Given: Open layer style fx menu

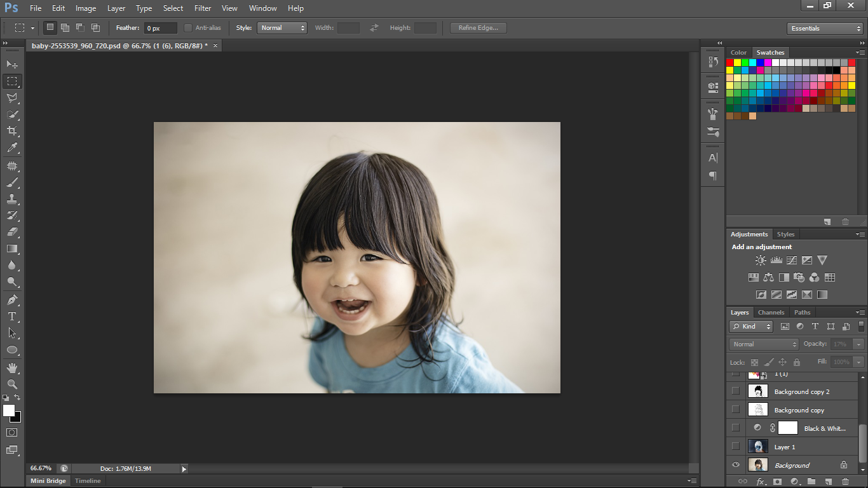Looking at the screenshot, I should 760,482.
